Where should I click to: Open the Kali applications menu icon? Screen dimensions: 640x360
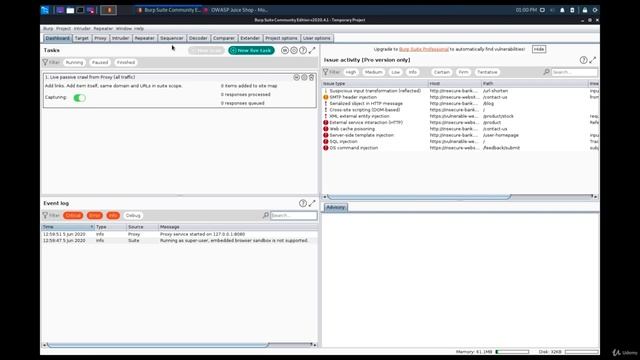(45, 10)
